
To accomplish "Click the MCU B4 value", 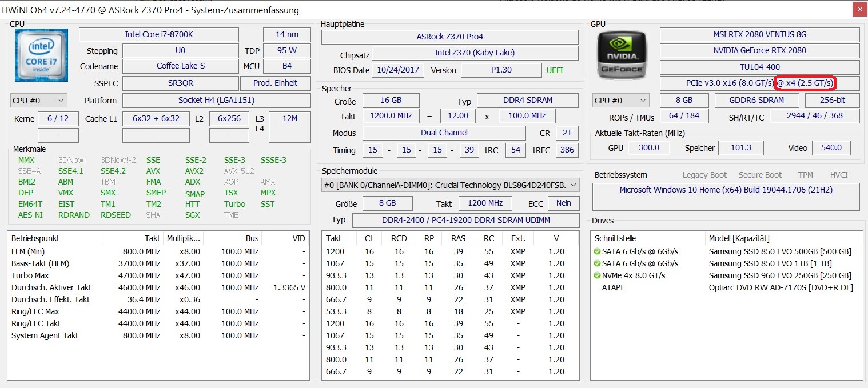I will [x=287, y=66].
